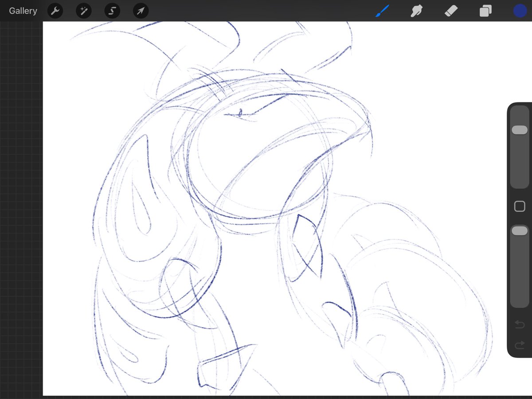Select the Smudge tool

pos(416,11)
